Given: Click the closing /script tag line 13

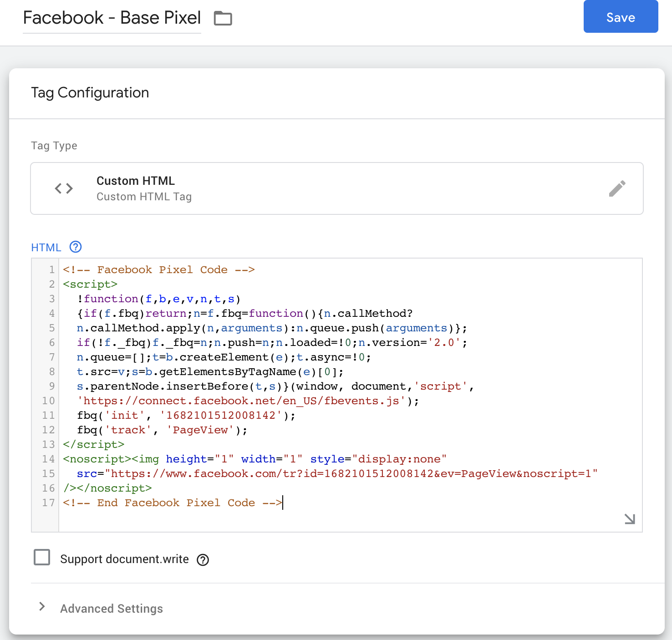Looking at the screenshot, I should [94, 444].
